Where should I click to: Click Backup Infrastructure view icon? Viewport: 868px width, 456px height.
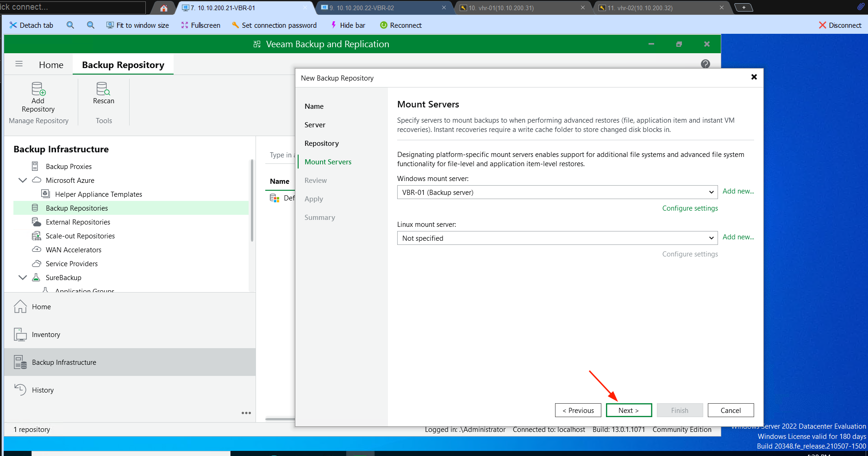(20, 362)
